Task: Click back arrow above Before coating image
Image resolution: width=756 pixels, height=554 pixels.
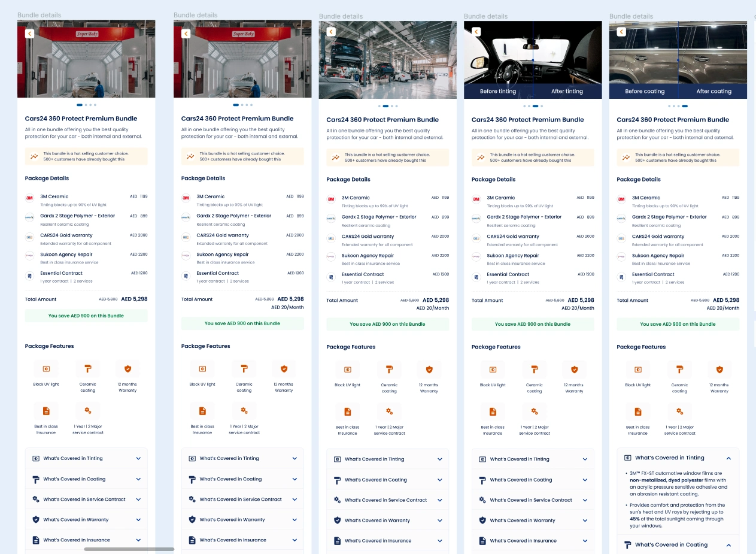Action: [x=621, y=32]
